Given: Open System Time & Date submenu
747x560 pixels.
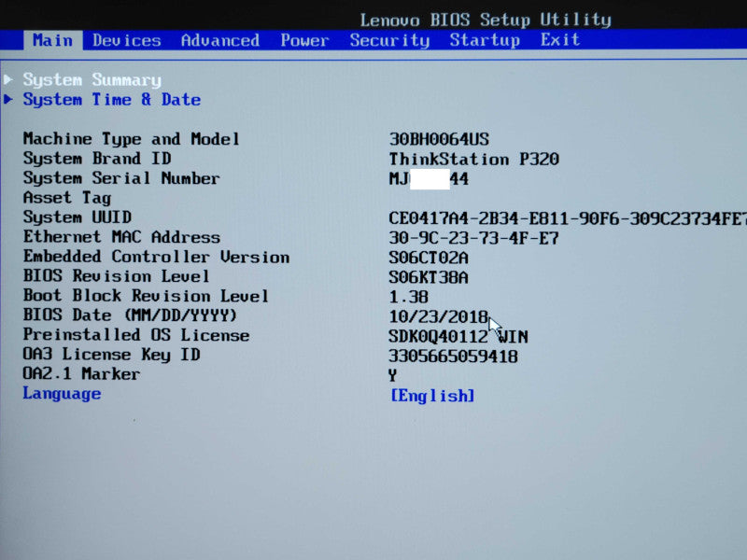Looking at the screenshot, I should (x=112, y=100).
